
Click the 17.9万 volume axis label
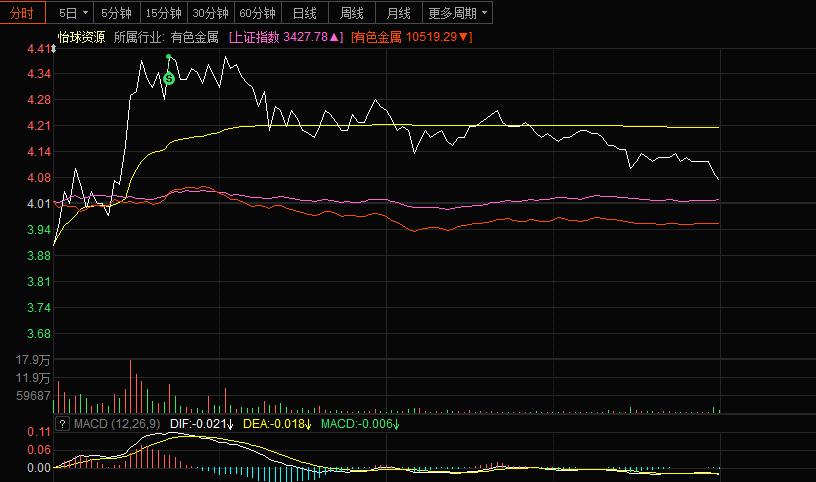(x=33, y=360)
